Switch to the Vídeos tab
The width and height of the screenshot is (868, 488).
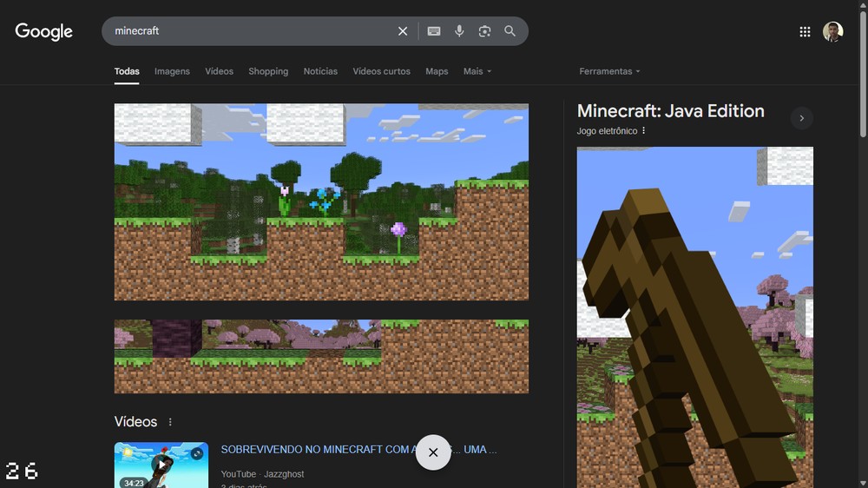click(x=220, y=71)
